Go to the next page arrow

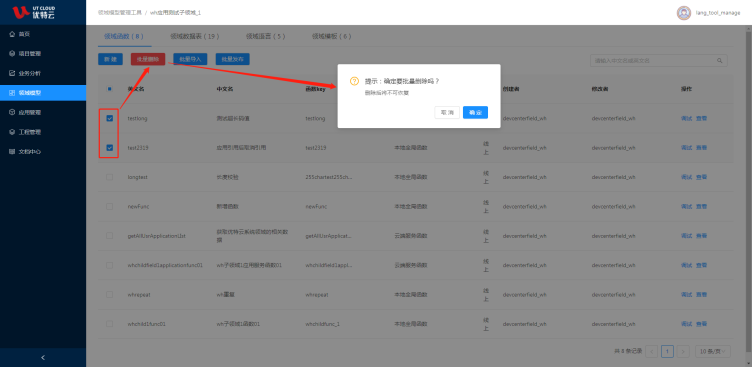[x=683, y=351]
